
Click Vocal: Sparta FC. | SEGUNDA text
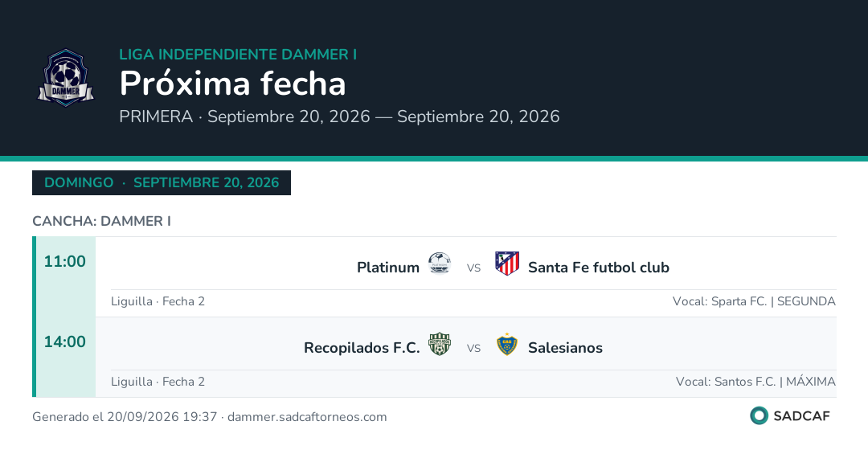(754, 301)
